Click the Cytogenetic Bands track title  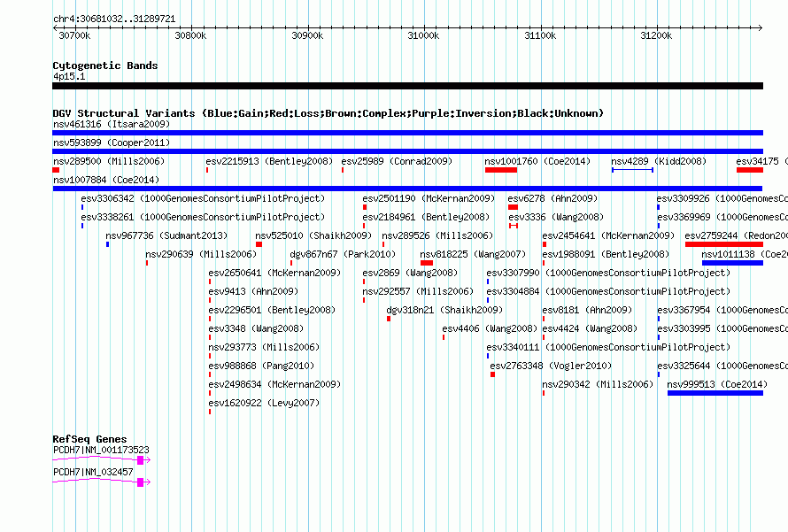[x=105, y=66]
